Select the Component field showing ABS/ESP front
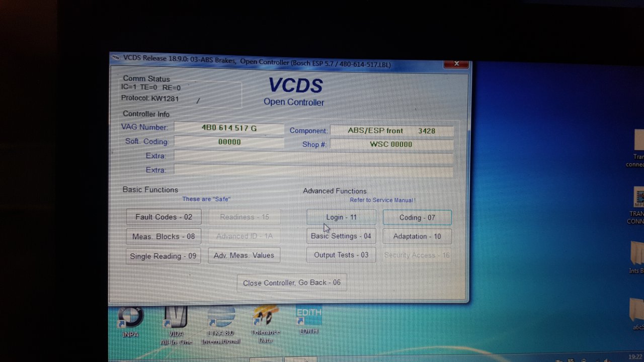The width and height of the screenshot is (644, 362). (x=391, y=131)
